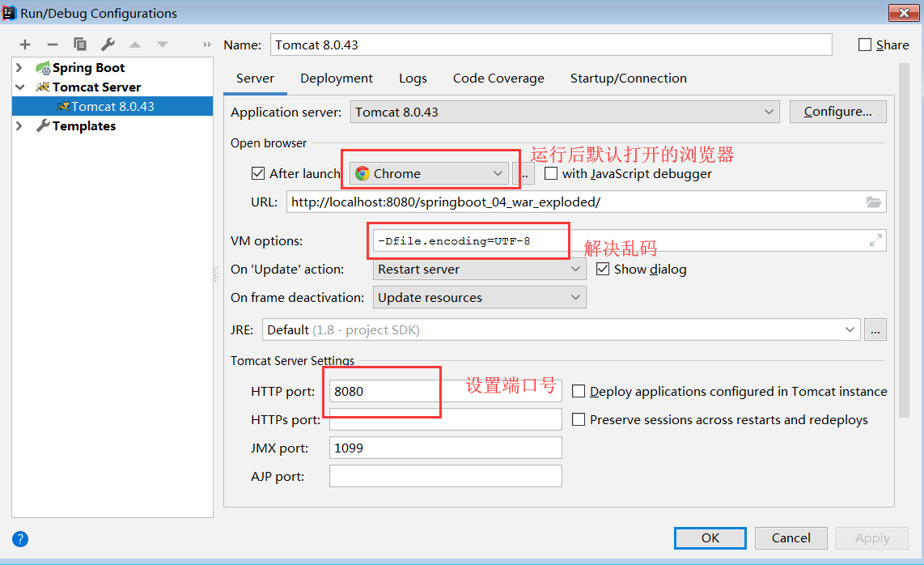Close the Run/Debug Configurations dialog
Viewport: 924px width, 565px height.
click(904, 12)
